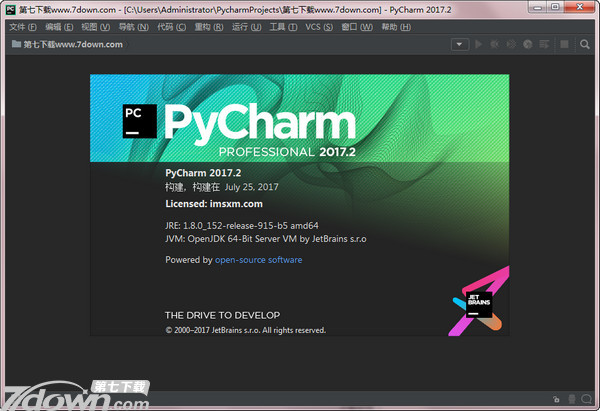The width and height of the screenshot is (600, 411).
Task: Open the 导航(N) menu
Action: [x=134, y=27]
